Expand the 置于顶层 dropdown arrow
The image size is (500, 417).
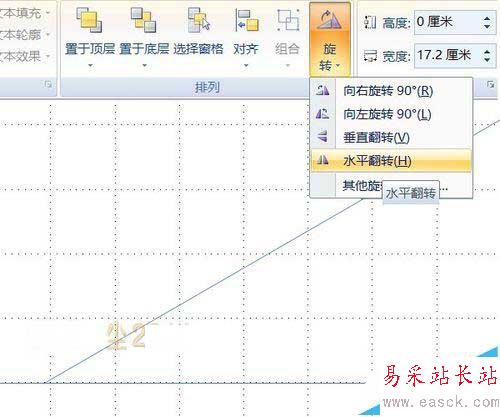tap(90, 65)
